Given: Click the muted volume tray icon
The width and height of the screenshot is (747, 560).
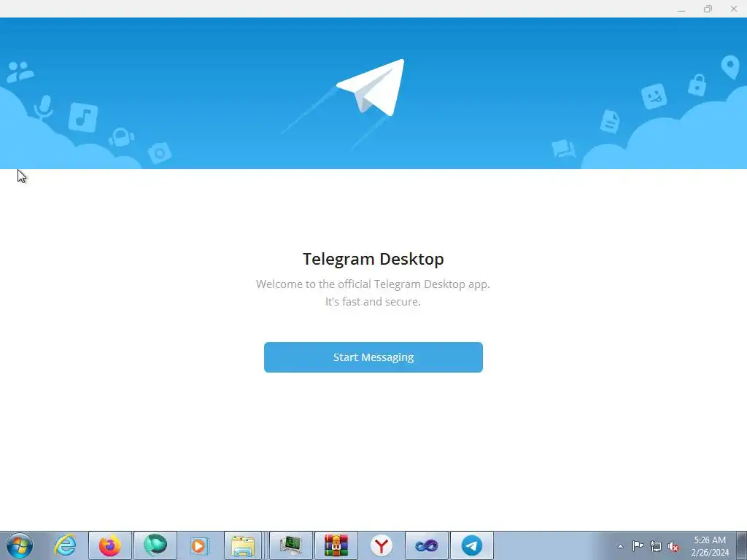Looking at the screenshot, I should point(673,546).
